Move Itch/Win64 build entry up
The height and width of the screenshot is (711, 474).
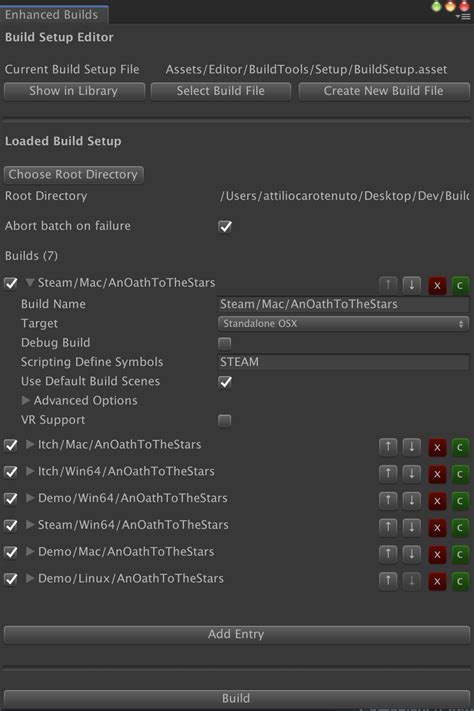(x=388, y=474)
